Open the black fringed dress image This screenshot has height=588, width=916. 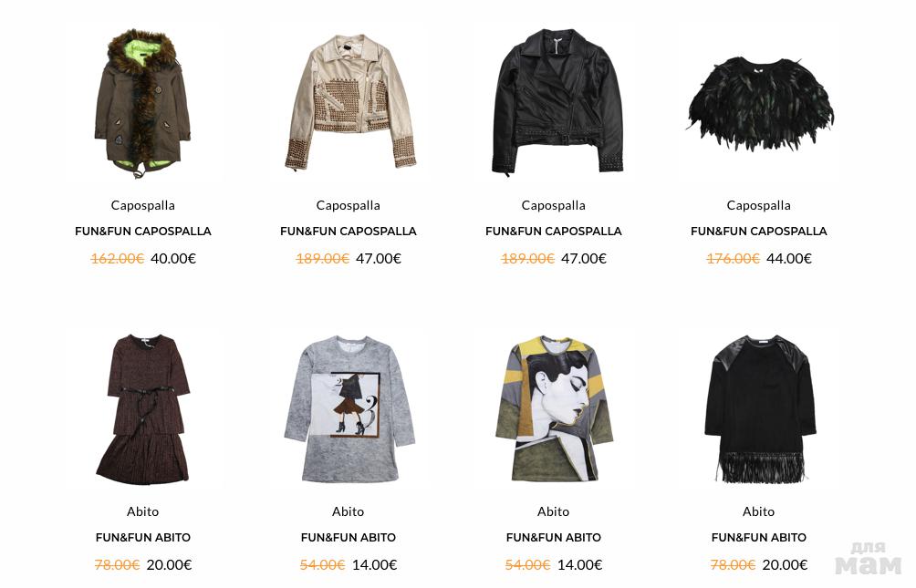click(x=760, y=408)
